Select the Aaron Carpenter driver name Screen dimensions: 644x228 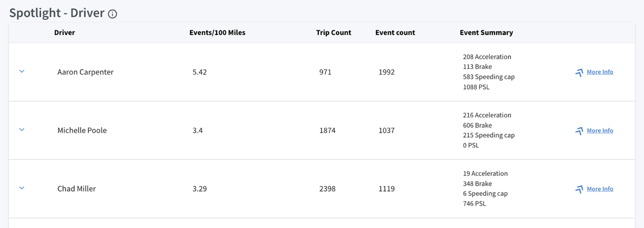[x=85, y=72]
